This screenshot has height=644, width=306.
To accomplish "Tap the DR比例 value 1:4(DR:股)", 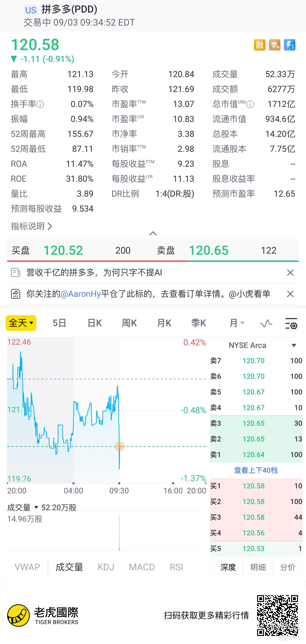I will click(x=175, y=194).
